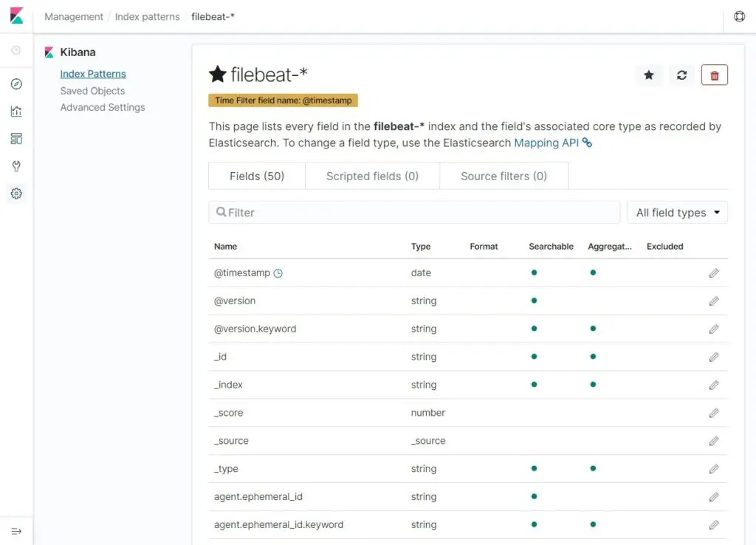The image size is (756, 545).
Task: Open Management gear icon in sidebar
Action: click(x=16, y=193)
